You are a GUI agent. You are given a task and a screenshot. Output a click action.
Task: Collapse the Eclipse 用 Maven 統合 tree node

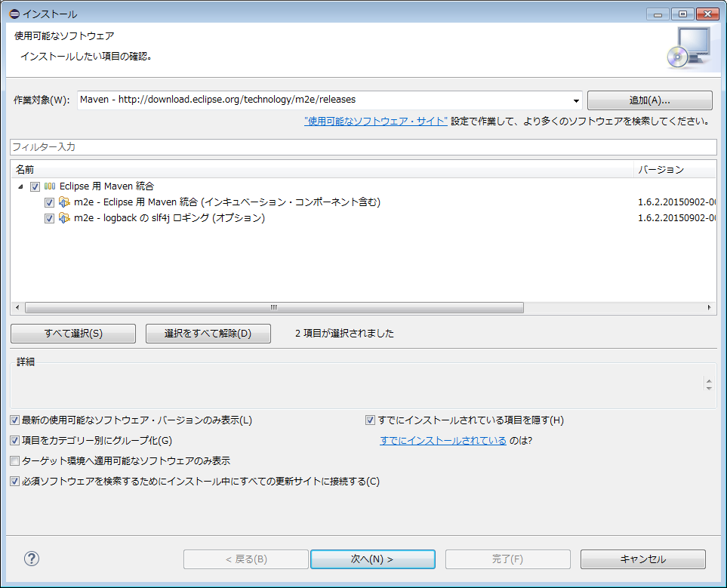pos(20,186)
